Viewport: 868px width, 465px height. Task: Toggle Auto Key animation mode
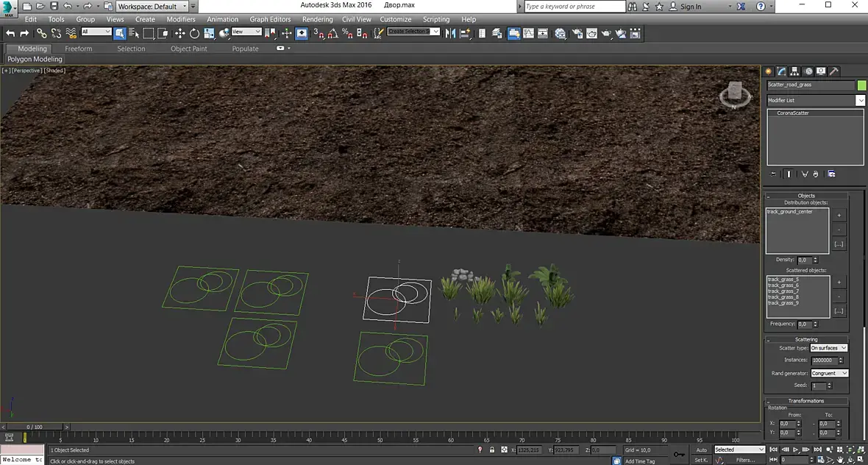(701, 450)
